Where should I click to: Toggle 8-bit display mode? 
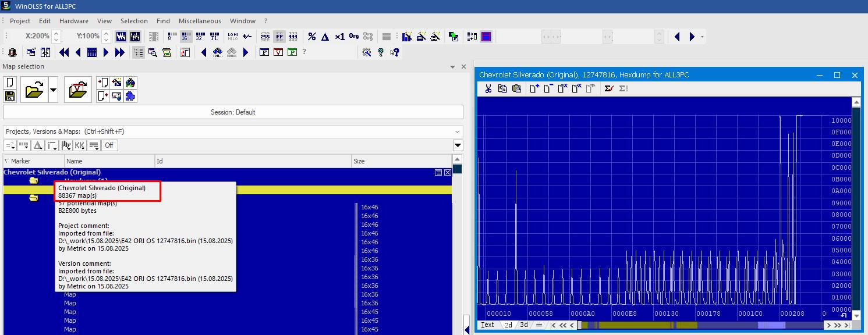click(172, 36)
